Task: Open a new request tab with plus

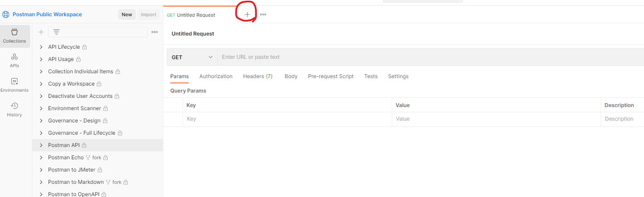Action: coord(247,14)
